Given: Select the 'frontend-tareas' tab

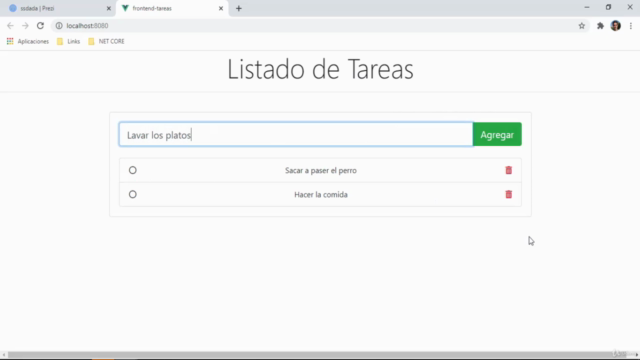Looking at the screenshot, I should [171, 8].
